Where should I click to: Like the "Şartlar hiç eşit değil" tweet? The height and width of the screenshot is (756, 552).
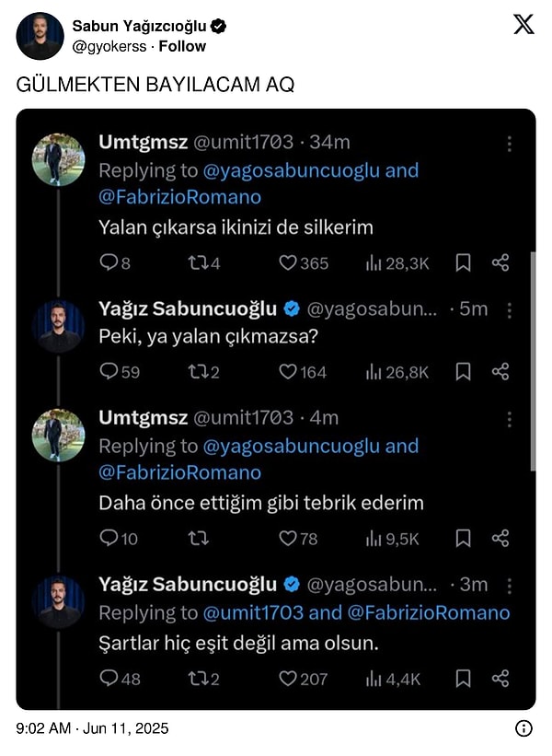[x=289, y=679]
